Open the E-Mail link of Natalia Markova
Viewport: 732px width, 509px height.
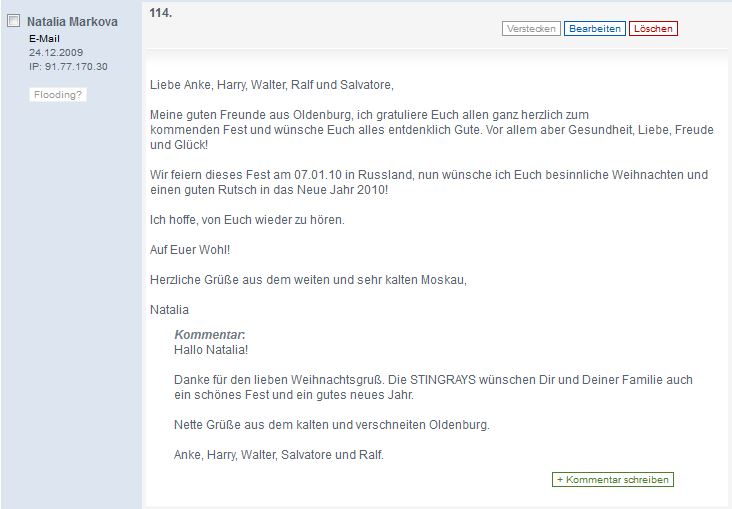[44, 39]
